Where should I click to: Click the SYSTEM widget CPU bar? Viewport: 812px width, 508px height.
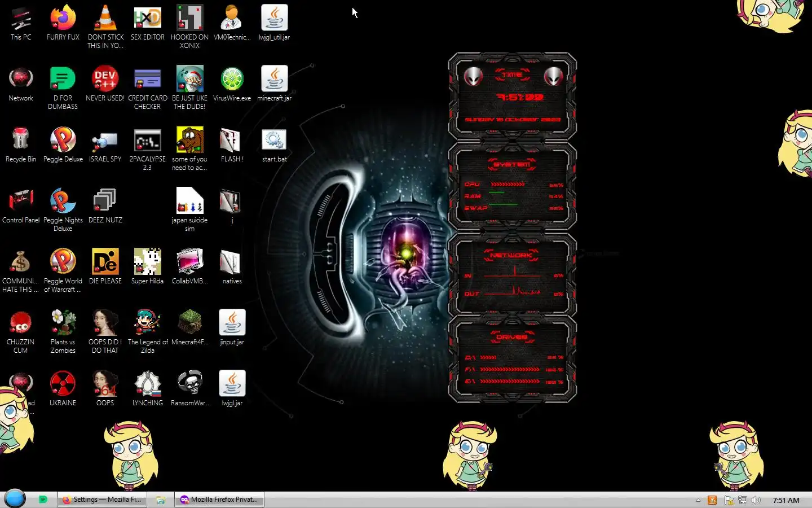[507, 184]
